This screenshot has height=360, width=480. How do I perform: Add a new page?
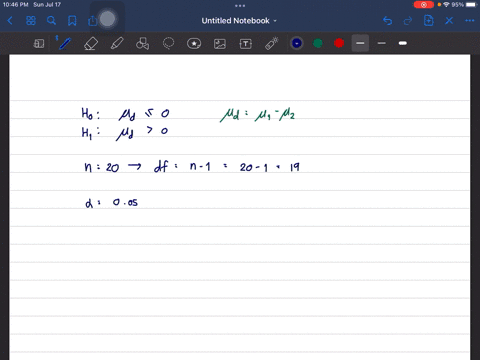tap(428, 21)
